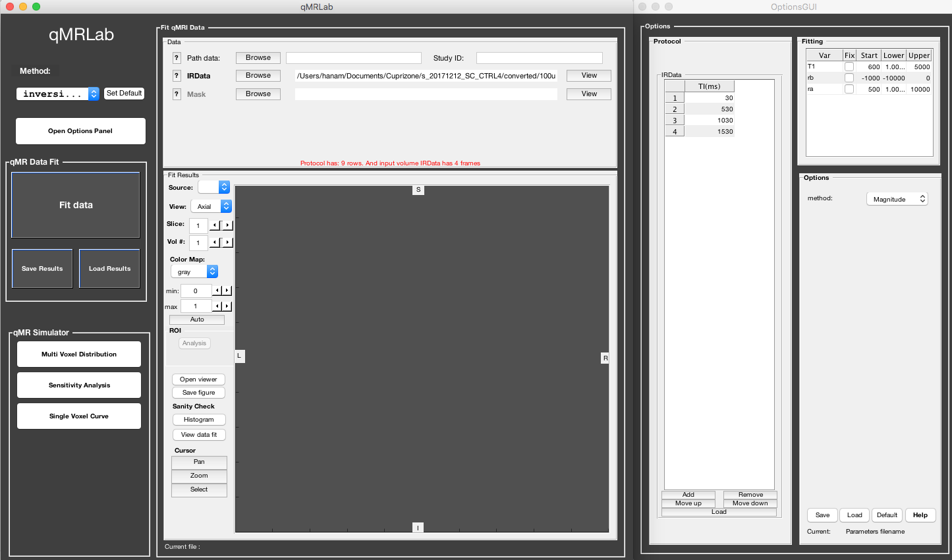Click Move down in protocol panel
The image size is (952, 560).
(750, 503)
